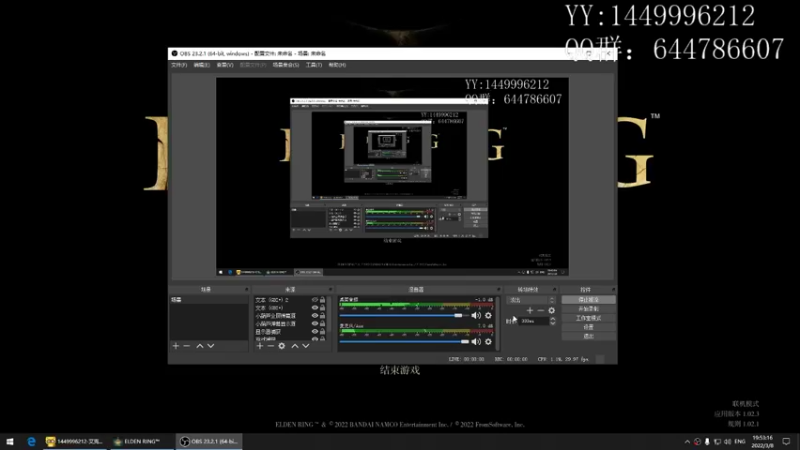Switch to YY 1449996212 taskbar app
800x450 pixels.
point(75,441)
